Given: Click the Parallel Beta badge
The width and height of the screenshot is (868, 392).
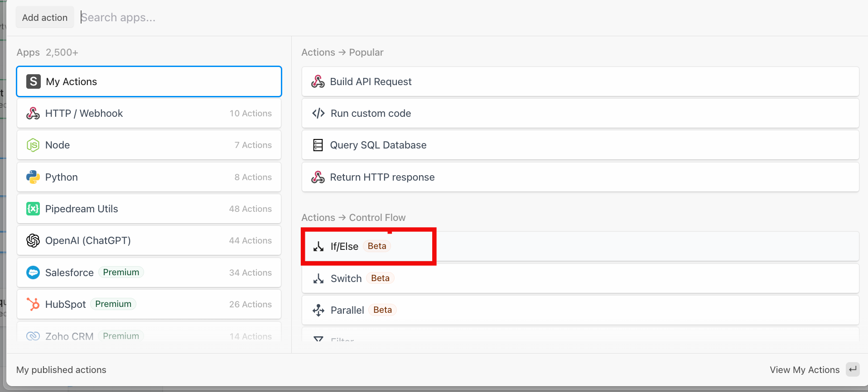Looking at the screenshot, I should 382,310.
